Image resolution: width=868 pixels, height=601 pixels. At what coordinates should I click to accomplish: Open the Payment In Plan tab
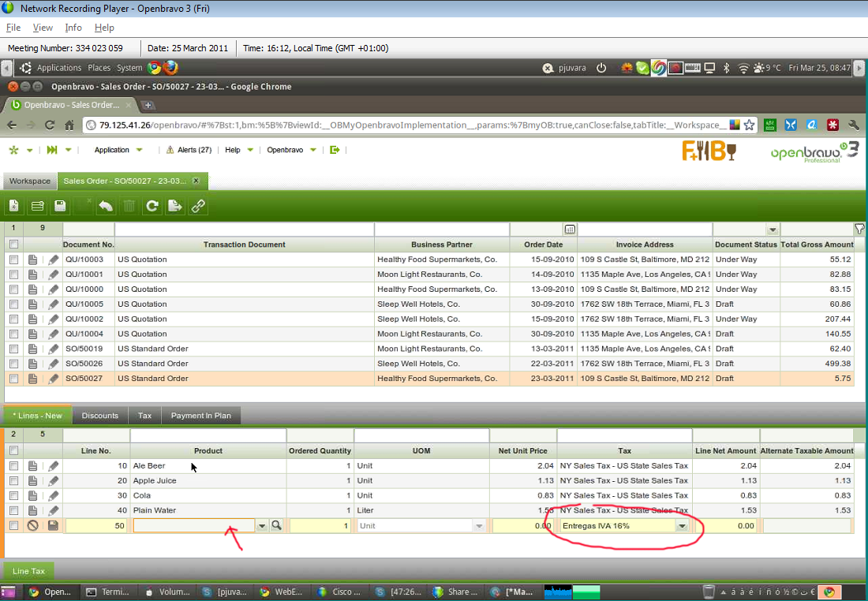[201, 416]
